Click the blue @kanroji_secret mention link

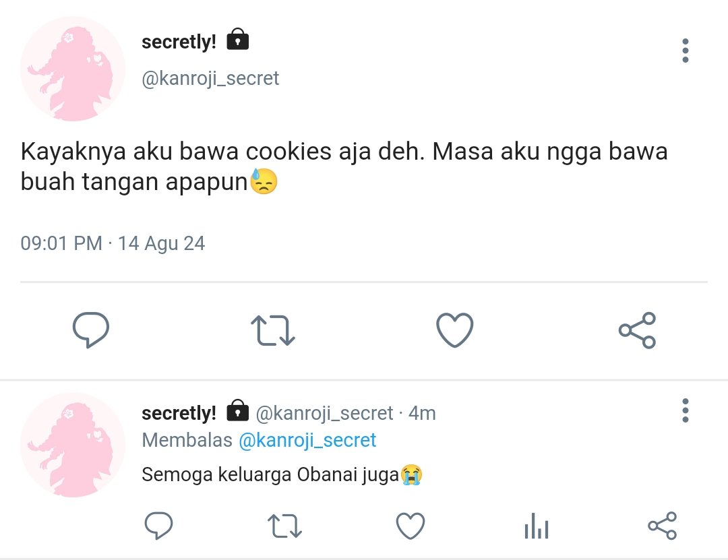(x=307, y=440)
